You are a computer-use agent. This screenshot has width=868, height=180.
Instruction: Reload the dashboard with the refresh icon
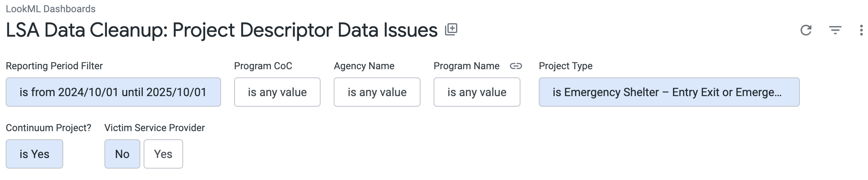(806, 30)
